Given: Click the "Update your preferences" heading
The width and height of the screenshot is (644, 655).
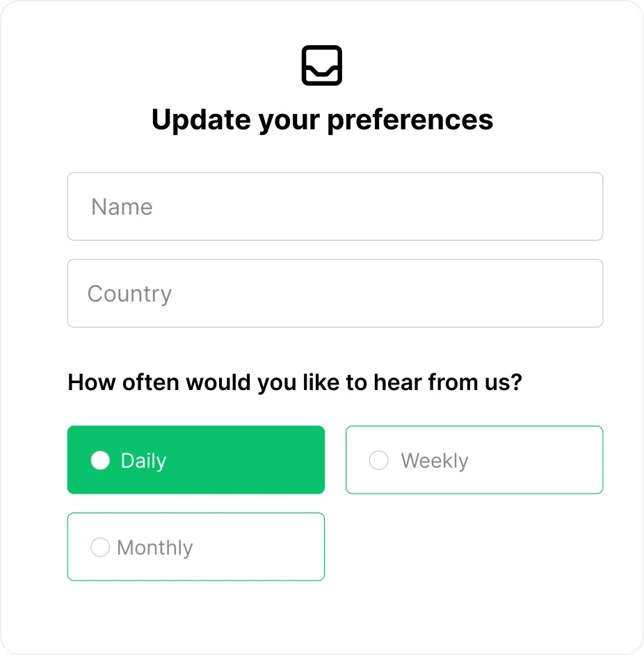Looking at the screenshot, I should pos(322,120).
